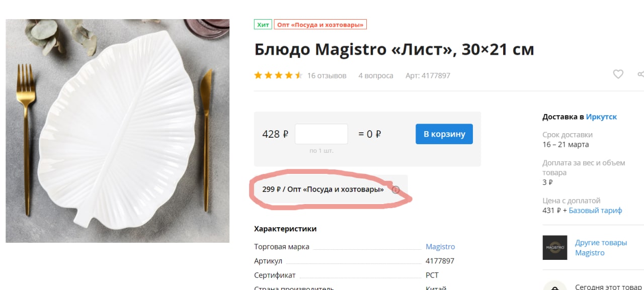Open info icon next to wholesale price
644x290 pixels.
395,190
